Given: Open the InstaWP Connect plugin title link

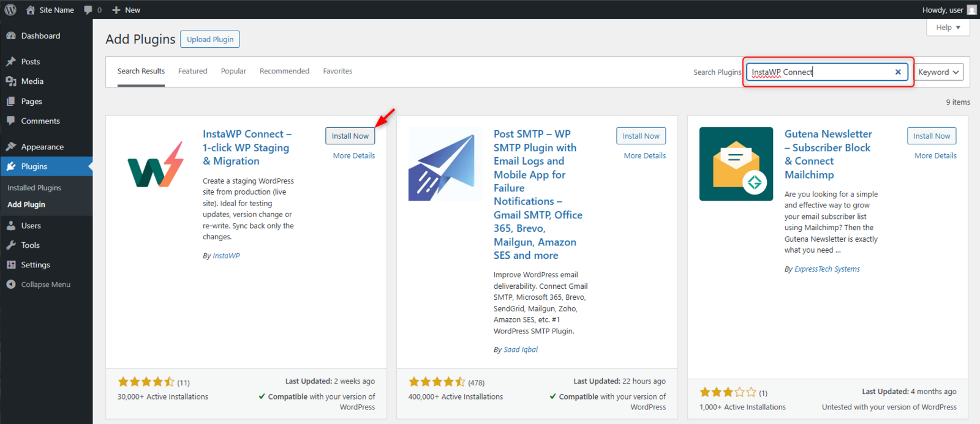Looking at the screenshot, I should tap(247, 147).
